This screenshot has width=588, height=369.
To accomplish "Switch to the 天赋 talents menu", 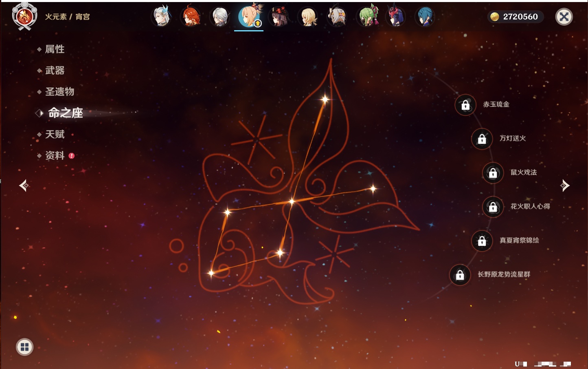I will pos(55,134).
